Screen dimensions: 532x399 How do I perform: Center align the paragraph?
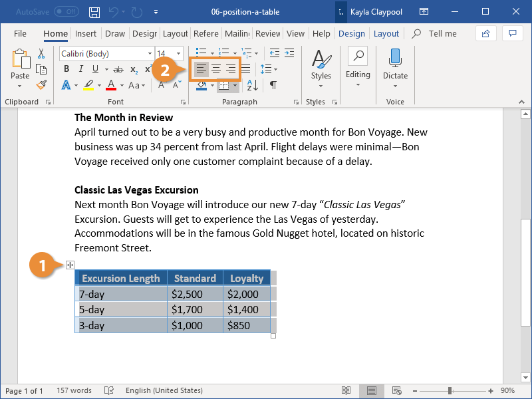215,68
